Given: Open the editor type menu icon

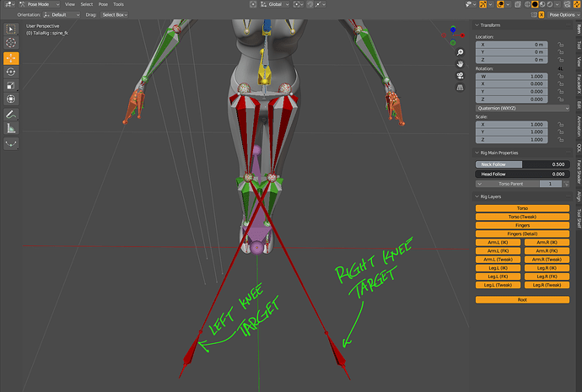Looking at the screenshot, I should click(9, 4).
